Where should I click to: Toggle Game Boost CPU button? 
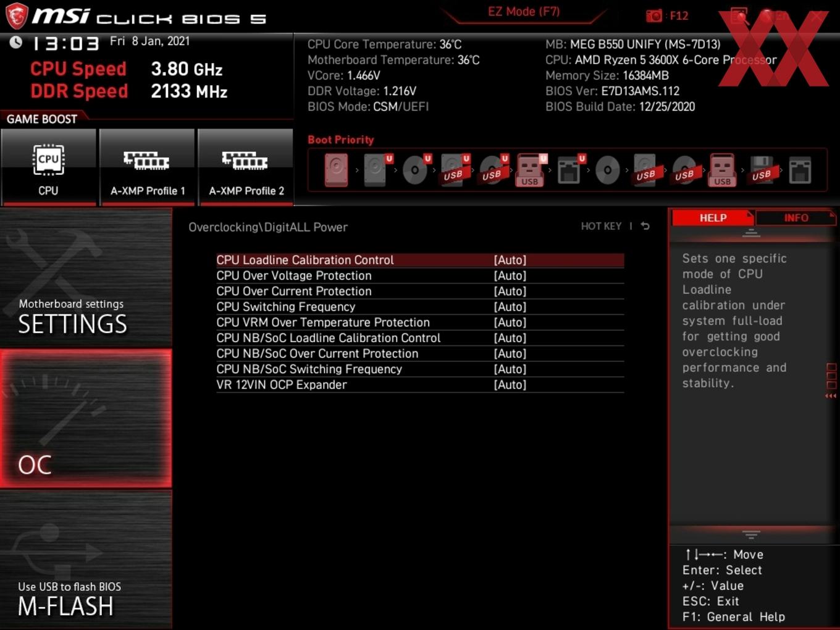tap(48, 167)
